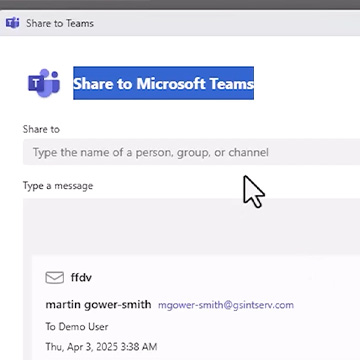Click the "Share to" field label
This screenshot has height=360, width=360.
click(x=41, y=129)
